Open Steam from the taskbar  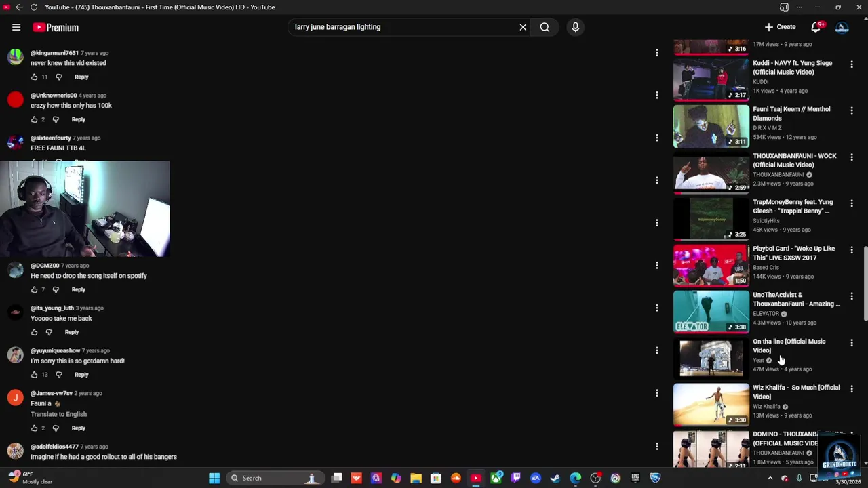point(555,478)
